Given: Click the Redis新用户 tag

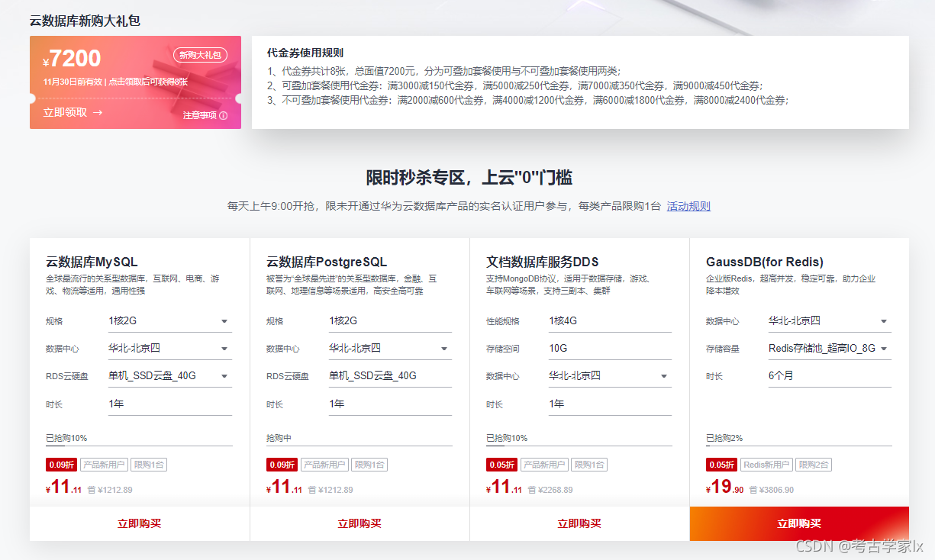Looking at the screenshot, I should [x=766, y=465].
